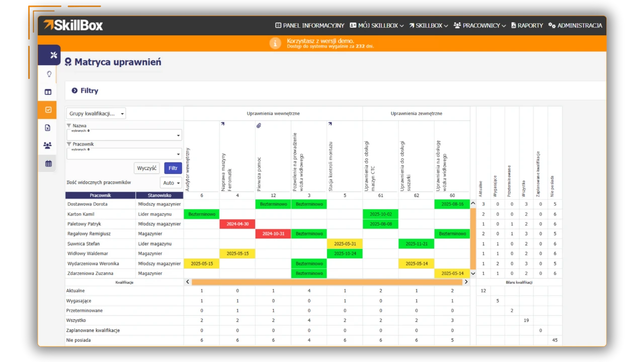Open the Excel file sidebar icon
Viewport: 644px width, 362px height.
(48, 128)
